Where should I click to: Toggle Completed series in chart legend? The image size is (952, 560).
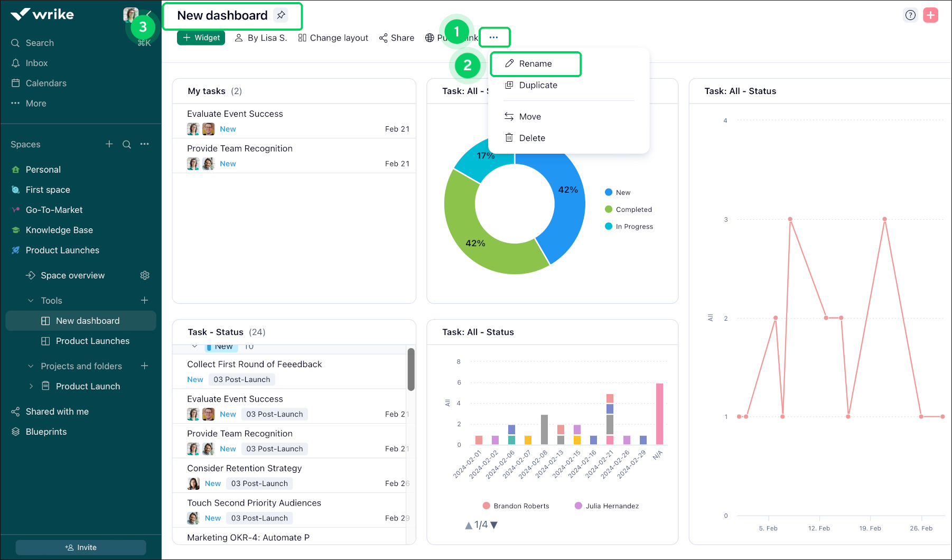click(629, 210)
